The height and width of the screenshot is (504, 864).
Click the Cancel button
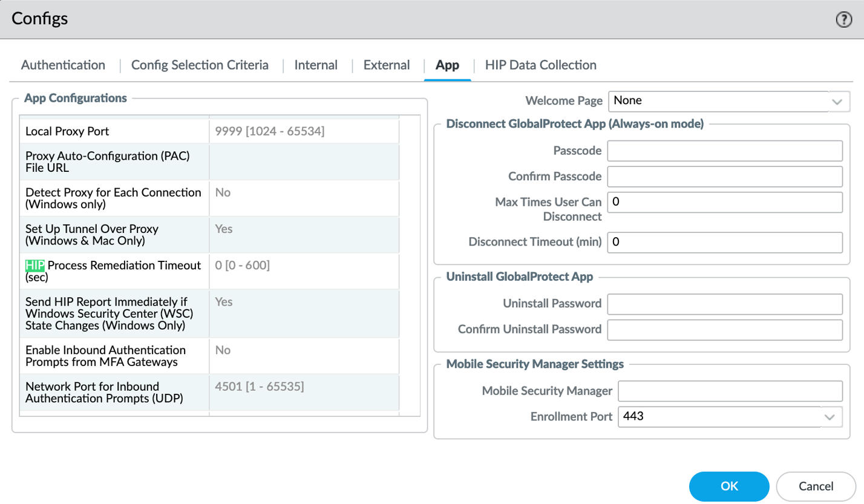(816, 486)
